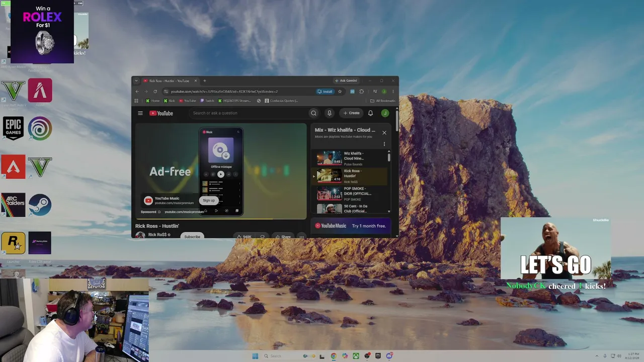Play 50 Cent - In Da Club from the mix
The width and height of the screenshot is (644, 362).
pos(350,208)
